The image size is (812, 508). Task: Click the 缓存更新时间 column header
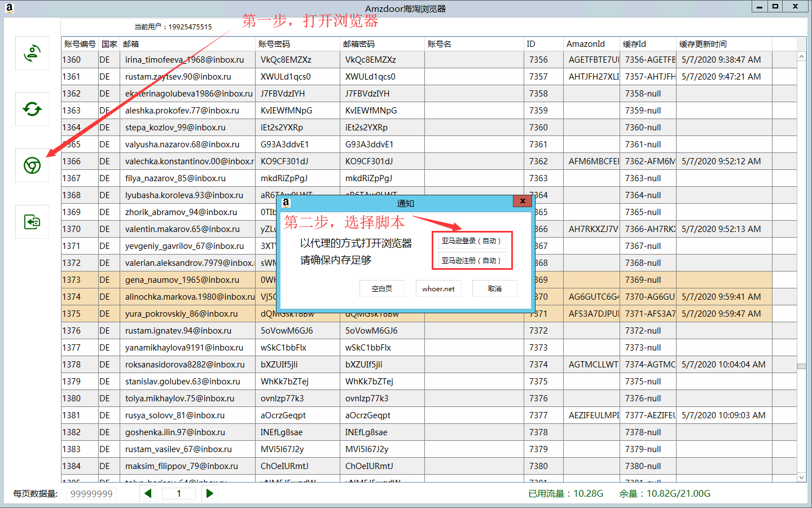coord(724,44)
